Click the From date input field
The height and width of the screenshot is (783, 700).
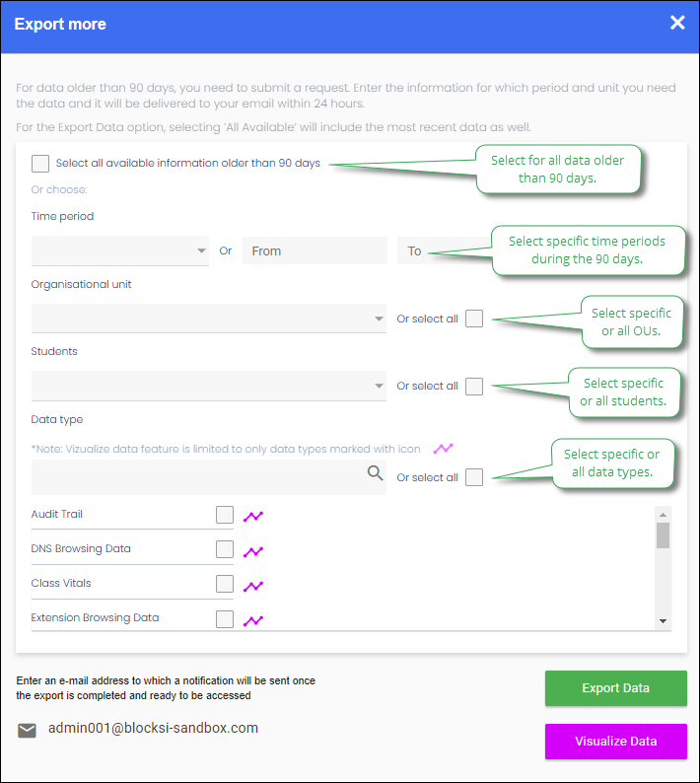click(x=315, y=250)
